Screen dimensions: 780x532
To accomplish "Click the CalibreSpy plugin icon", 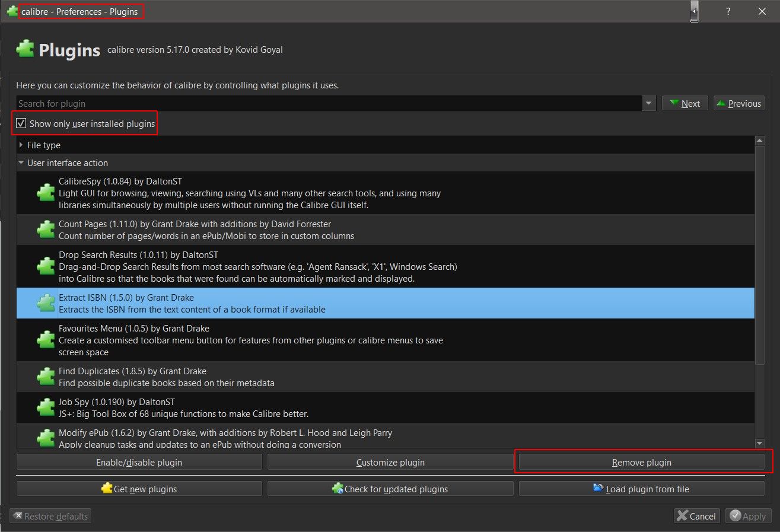I will click(46, 193).
